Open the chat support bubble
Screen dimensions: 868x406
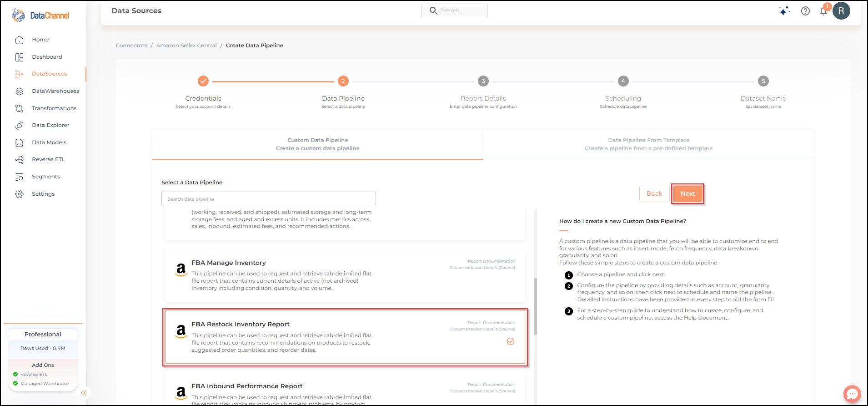tap(852, 394)
